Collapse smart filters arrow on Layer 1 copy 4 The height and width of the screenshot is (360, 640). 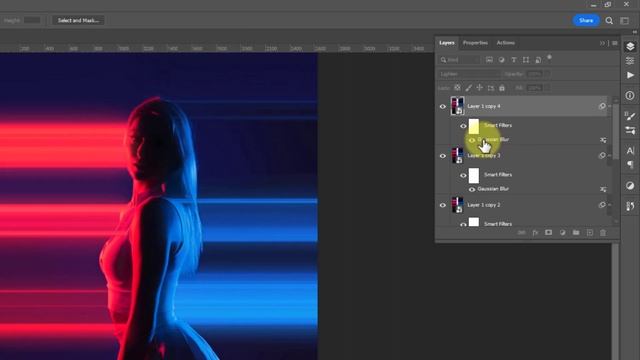click(x=610, y=106)
